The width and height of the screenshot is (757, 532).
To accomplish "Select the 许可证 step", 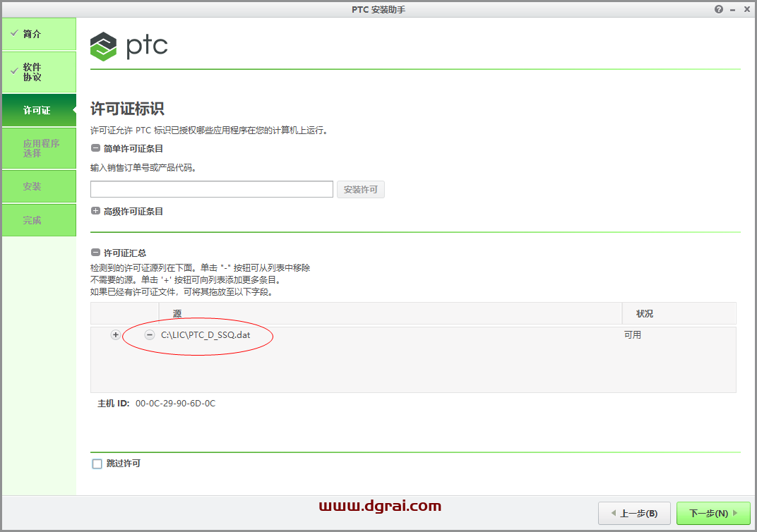I will (39, 110).
